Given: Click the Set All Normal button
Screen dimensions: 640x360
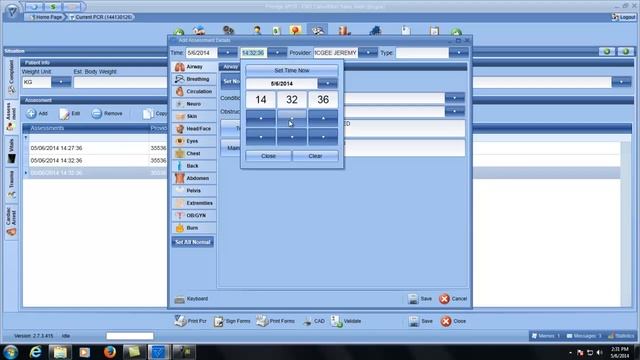Looking at the screenshot, I should (193, 242).
